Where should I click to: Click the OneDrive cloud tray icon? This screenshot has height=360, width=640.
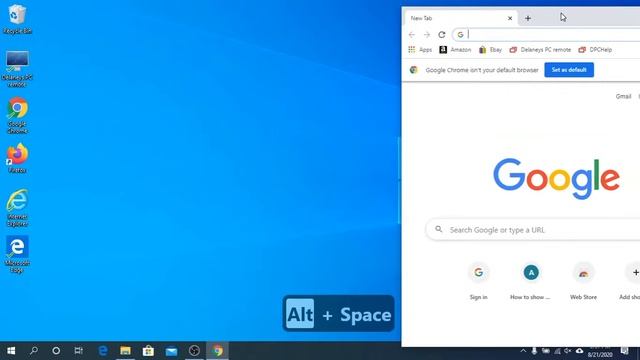579,351
